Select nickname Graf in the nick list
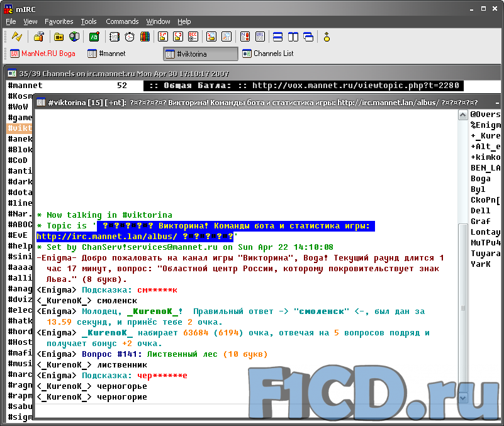Image resolution: width=504 pixels, height=426 pixels. click(x=481, y=221)
